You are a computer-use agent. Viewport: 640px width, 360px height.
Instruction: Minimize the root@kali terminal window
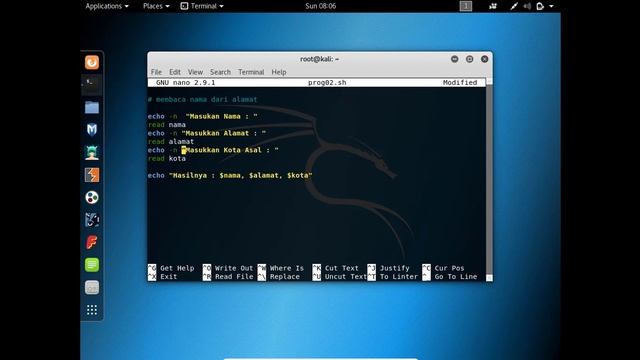point(454,59)
